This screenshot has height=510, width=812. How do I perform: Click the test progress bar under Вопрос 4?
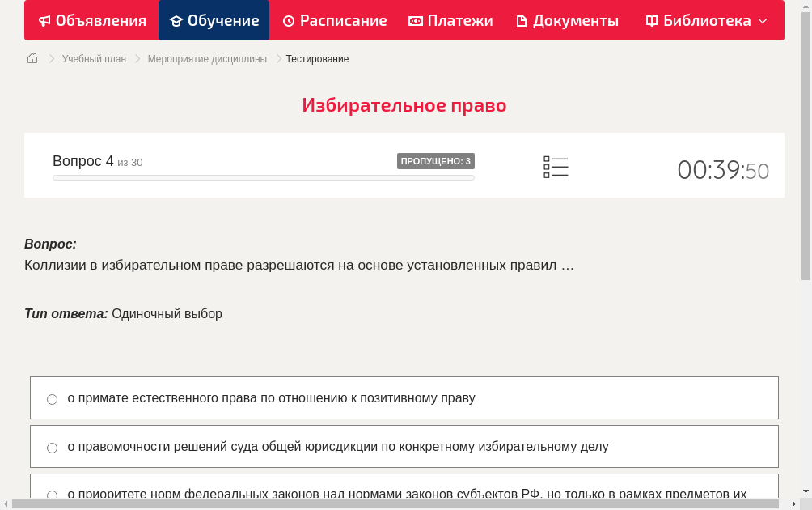click(x=263, y=177)
